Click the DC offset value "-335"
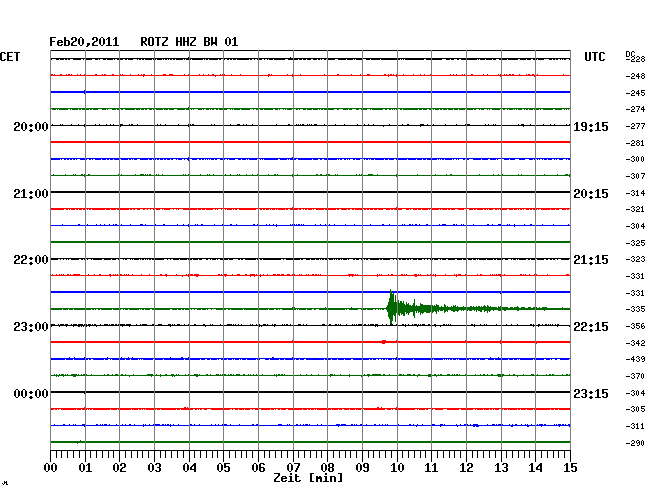This screenshot has height=494, width=650. pos(636,309)
